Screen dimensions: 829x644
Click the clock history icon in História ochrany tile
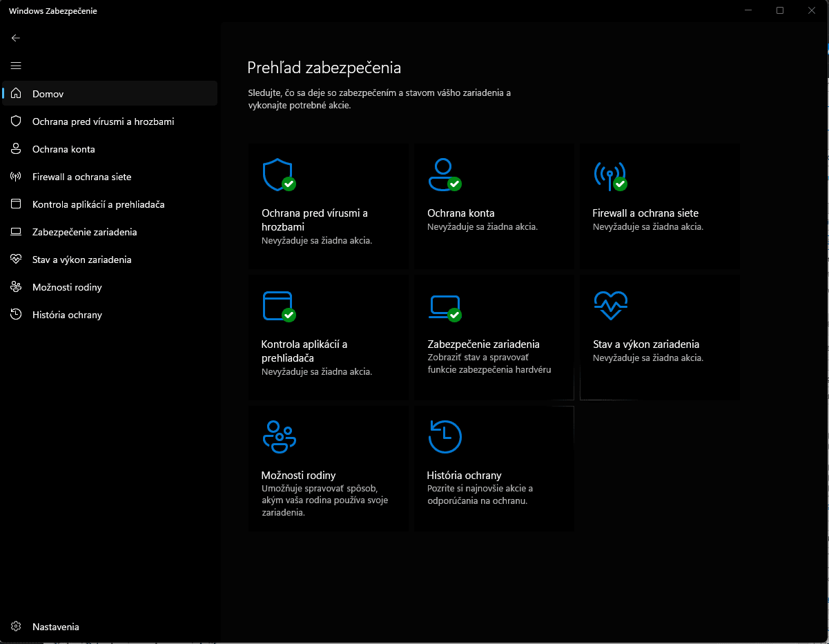point(445,436)
